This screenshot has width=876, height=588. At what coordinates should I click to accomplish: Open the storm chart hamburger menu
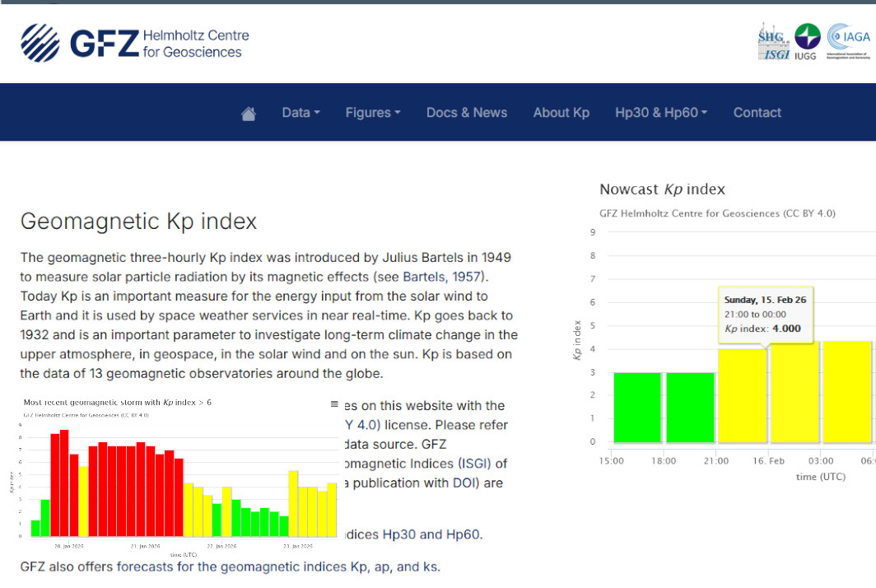pyautogui.click(x=334, y=404)
